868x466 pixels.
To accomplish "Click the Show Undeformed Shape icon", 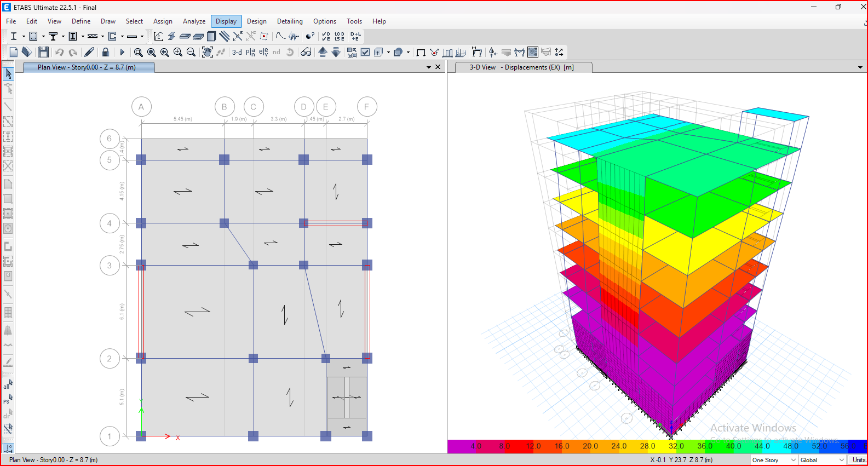I will (x=421, y=53).
